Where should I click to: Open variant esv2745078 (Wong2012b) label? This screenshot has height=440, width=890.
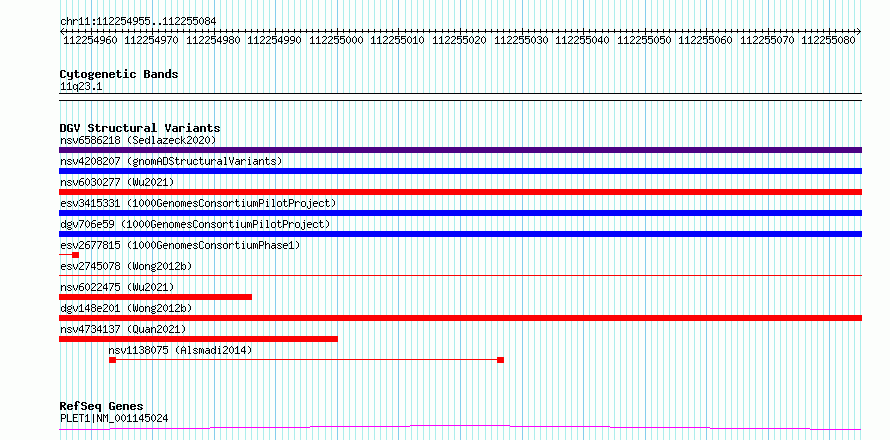126,266
